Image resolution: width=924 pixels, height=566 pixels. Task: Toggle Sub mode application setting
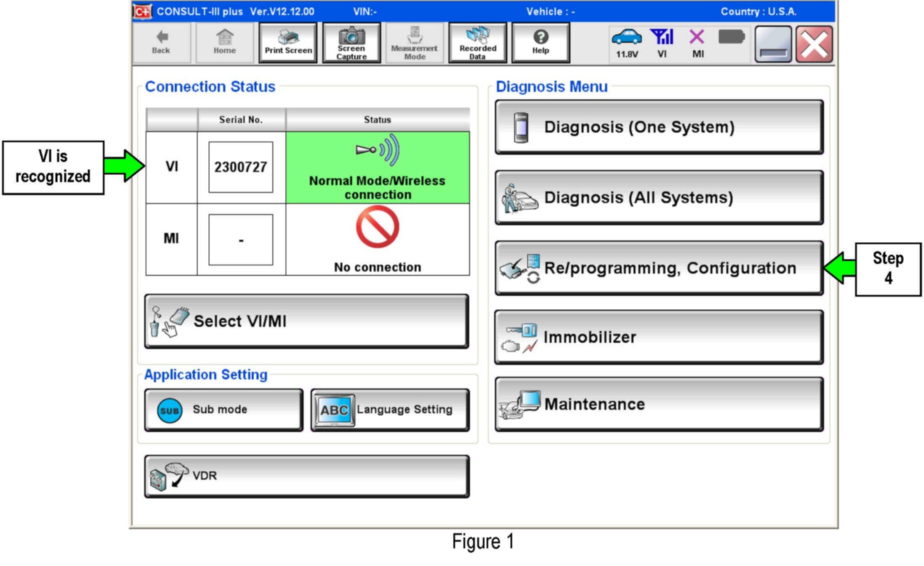click(223, 410)
